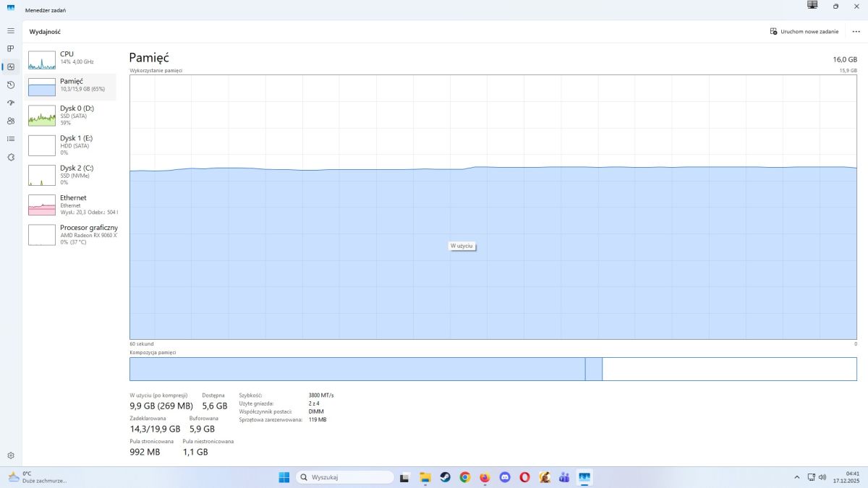This screenshot has width=868, height=488.
Task: Open the three-dot more options menu
Action: pyautogui.click(x=856, y=32)
